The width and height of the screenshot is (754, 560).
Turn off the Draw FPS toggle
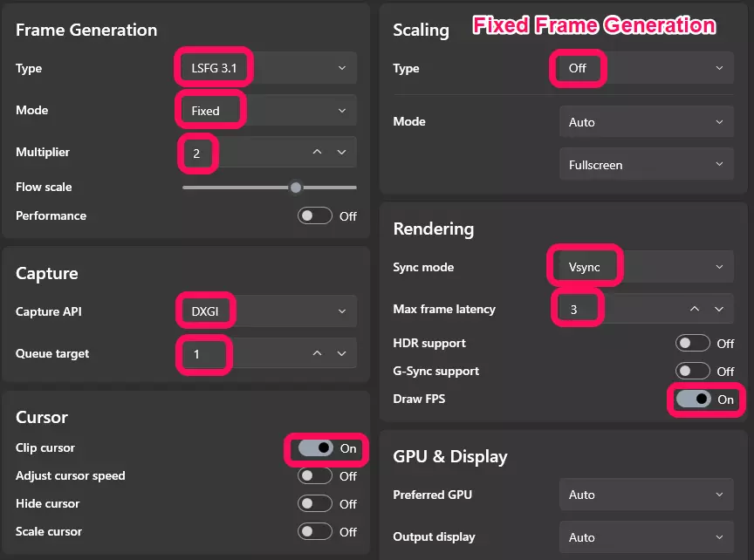coord(693,400)
